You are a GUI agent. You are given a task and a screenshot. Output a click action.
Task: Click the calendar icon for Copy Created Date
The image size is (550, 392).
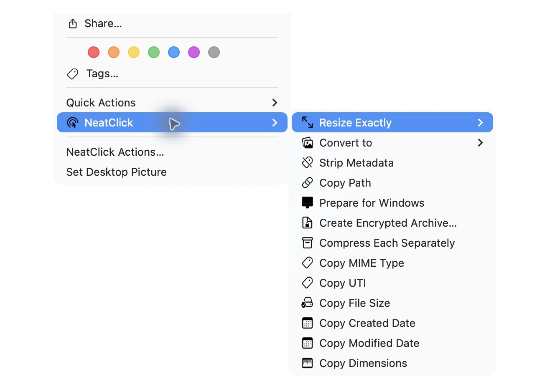pyautogui.click(x=308, y=323)
